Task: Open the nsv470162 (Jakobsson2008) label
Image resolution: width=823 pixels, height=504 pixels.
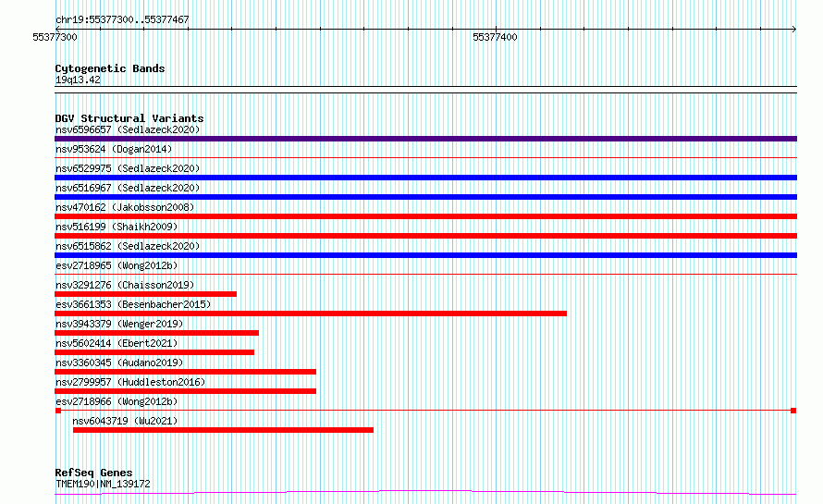Action: pos(125,207)
